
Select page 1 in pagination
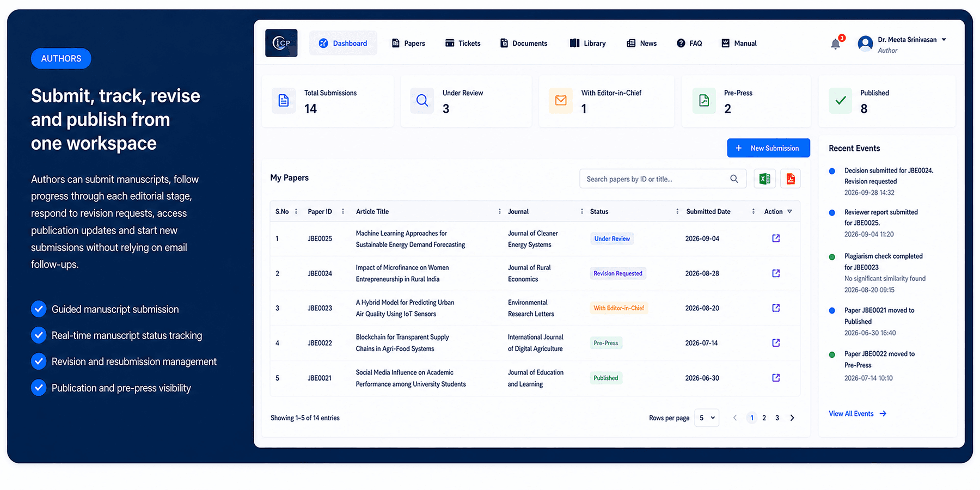[x=752, y=418]
